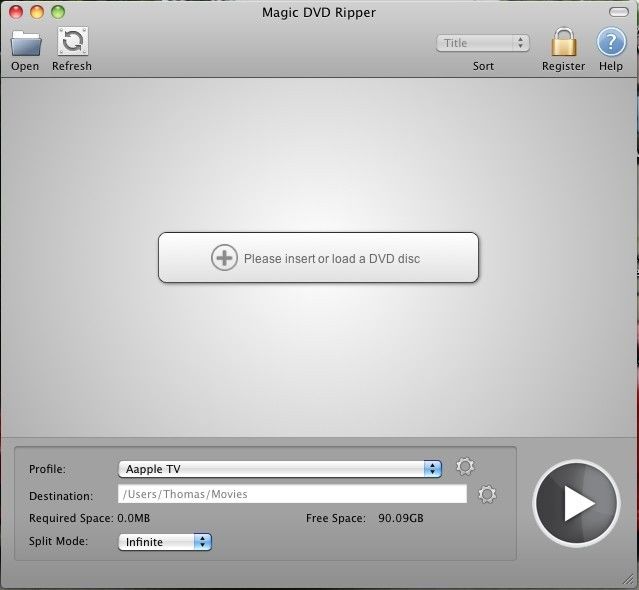Close the window with the red button

16,12
